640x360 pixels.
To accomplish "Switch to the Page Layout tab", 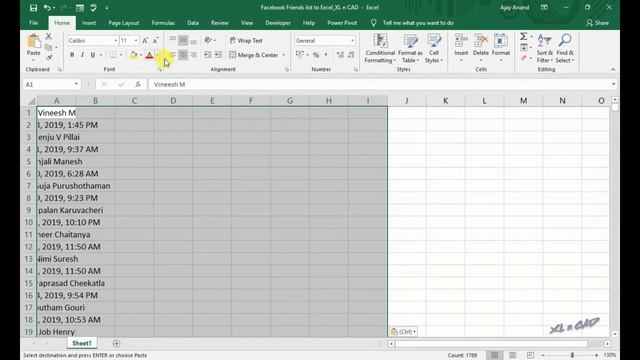I will (123, 23).
